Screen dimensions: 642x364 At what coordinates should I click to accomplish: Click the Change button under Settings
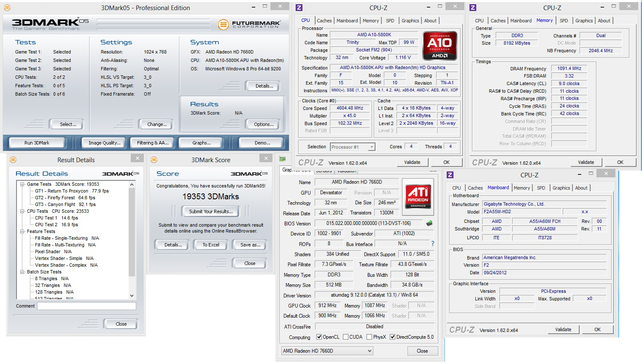[156, 124]
